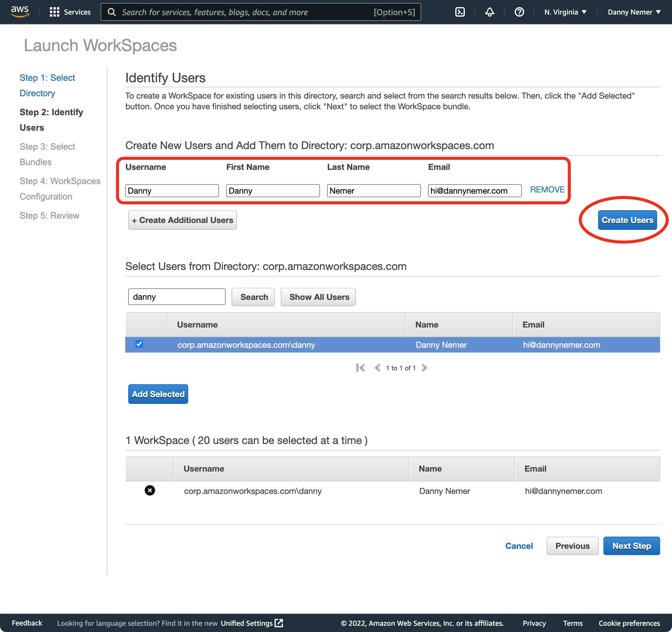Viewport: 672px width, 632px height.
Task: Focus the new user Email field
Action: click(x=474, y=191)
